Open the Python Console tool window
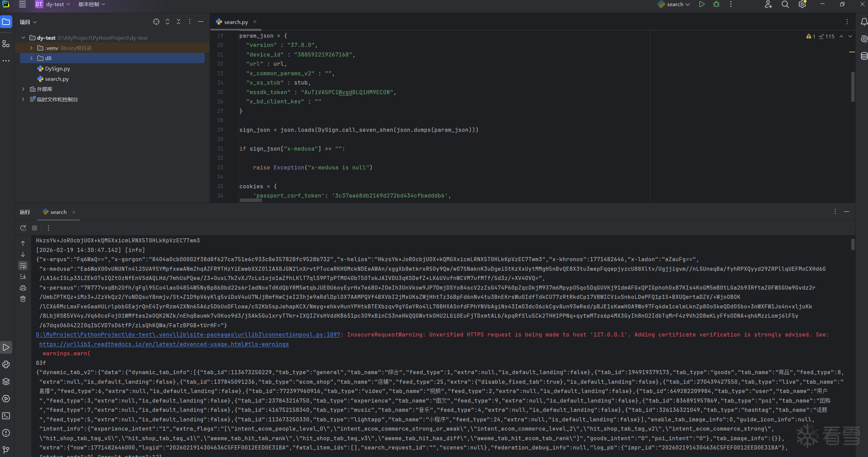Viewport: 868px width, 457px height. (x=6, y=365)
